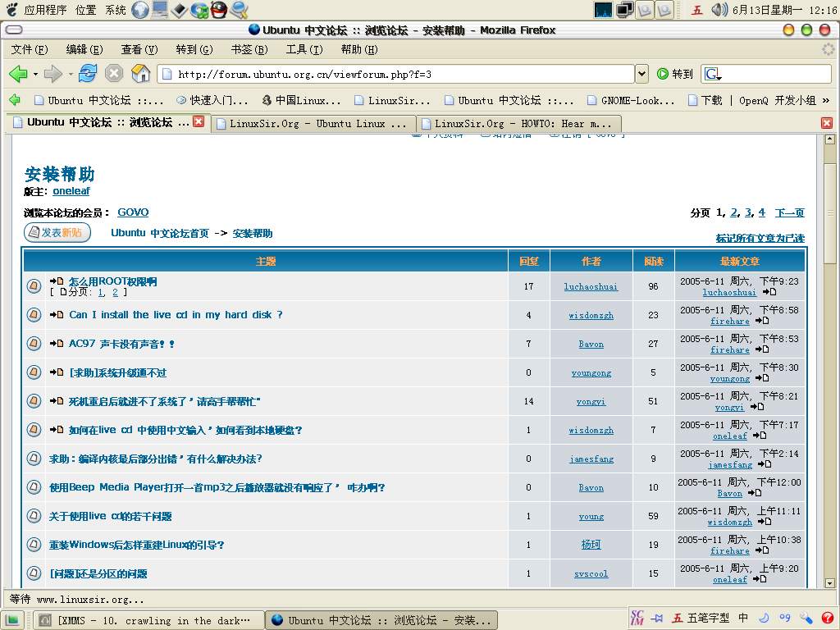840x630 pixels.
Task: Switch to the LinuxSir.Org - HOWTO tab
Action: pyautogui.click(x=519, y=124)
